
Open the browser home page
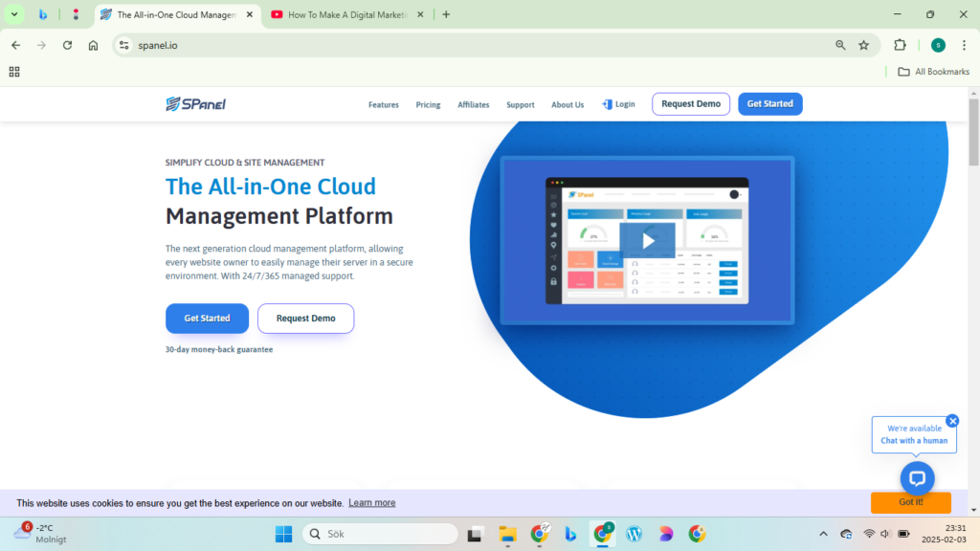click(93, 45)
